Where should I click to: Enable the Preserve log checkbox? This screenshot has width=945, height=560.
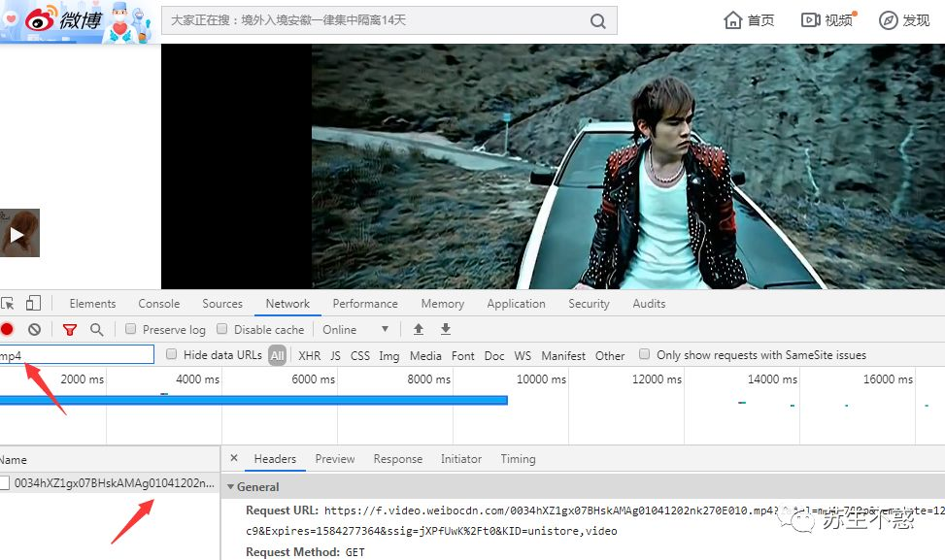click(132, 330)
